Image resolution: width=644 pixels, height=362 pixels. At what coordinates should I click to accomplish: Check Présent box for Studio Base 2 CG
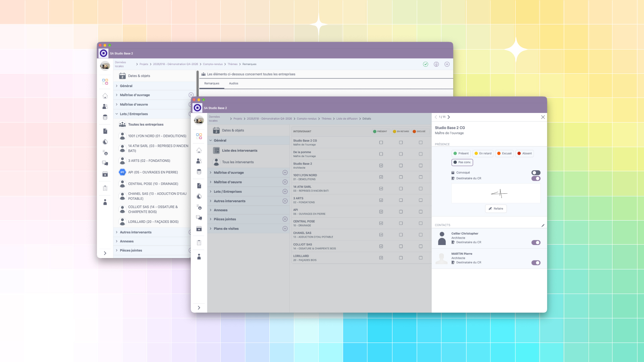pyautogui.click(x=381, y=142)
